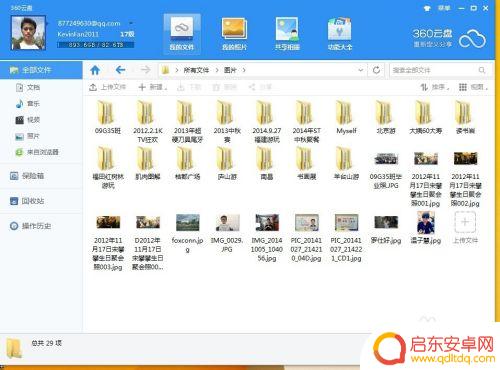Click the search magnifier icon
Screen dimensions: 500x370
pos(482,70)
